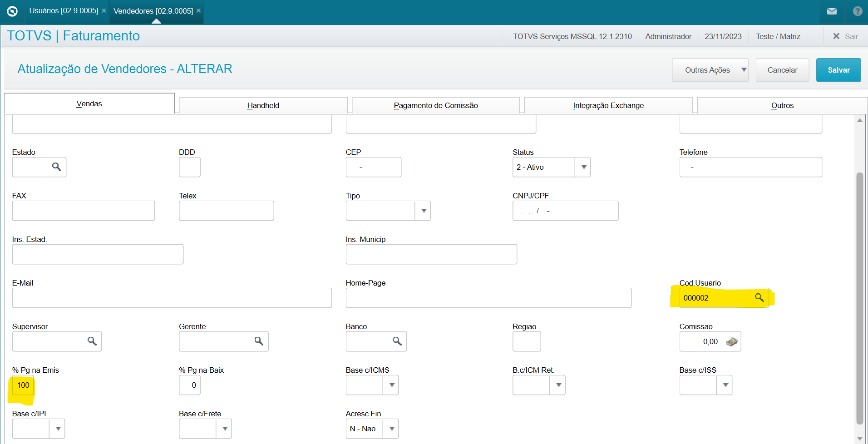This screenshot has height=444, width=868.
Task: Close the Vendedores tab with its X
Action: 198,10
